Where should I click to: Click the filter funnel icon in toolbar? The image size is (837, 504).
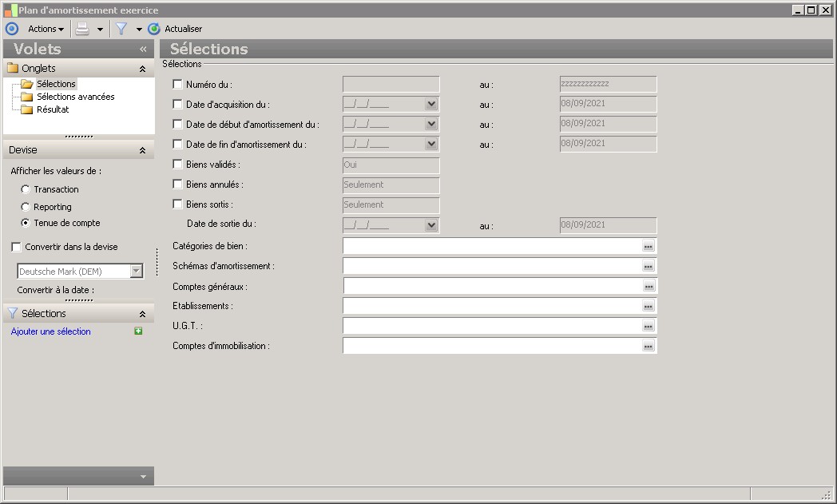(121, 29)
